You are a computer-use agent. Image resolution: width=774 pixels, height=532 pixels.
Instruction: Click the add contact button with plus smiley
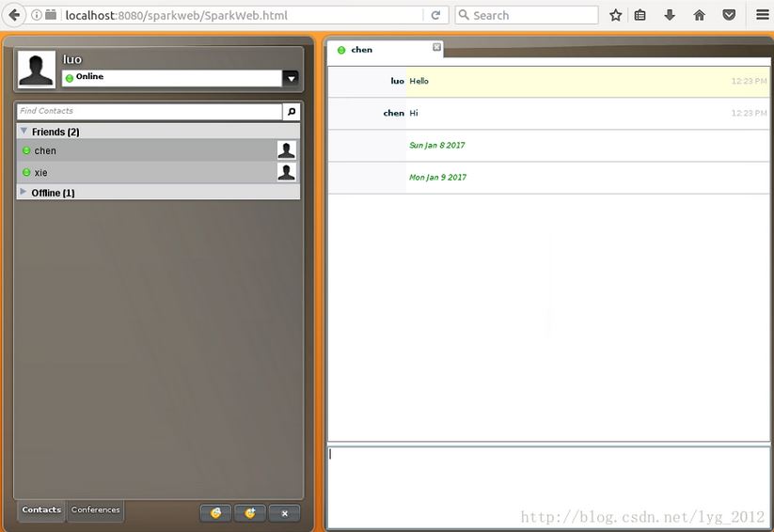click(249, 512)
